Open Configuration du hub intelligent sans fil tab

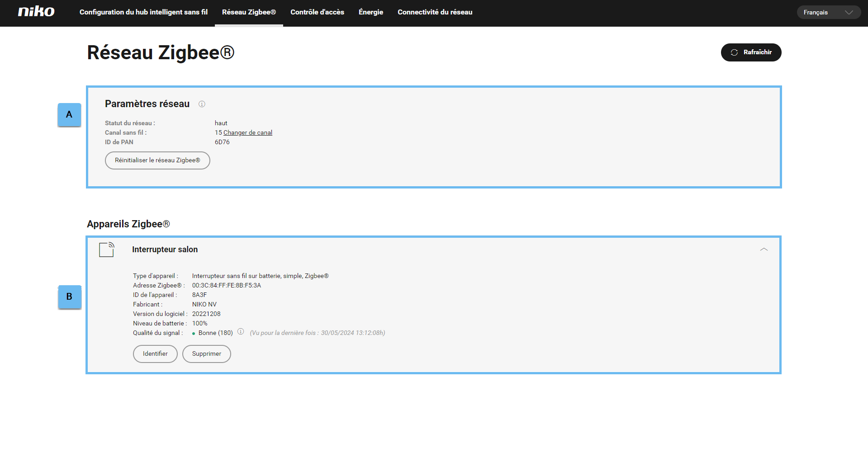point(143,12)
